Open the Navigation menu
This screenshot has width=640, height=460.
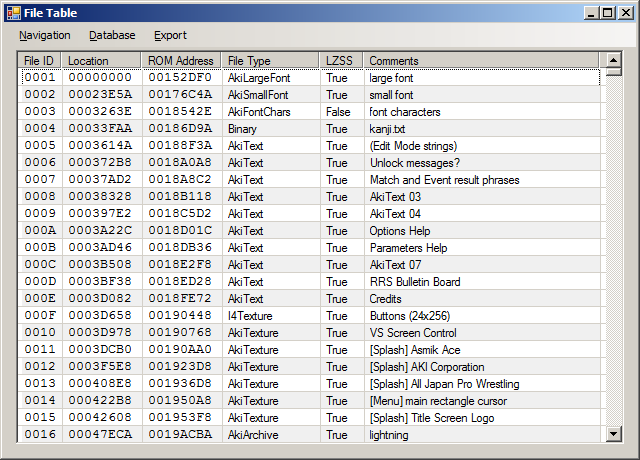[44, 35]
